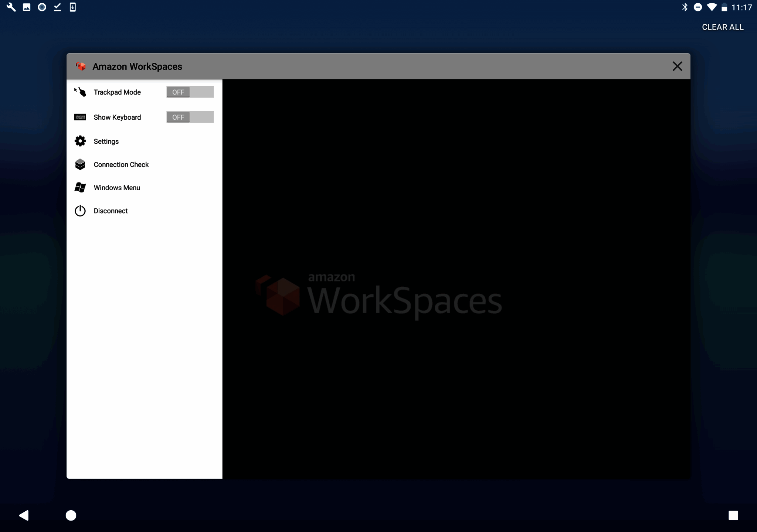
Task: Open the Settings menu entry
Action: 106,141
